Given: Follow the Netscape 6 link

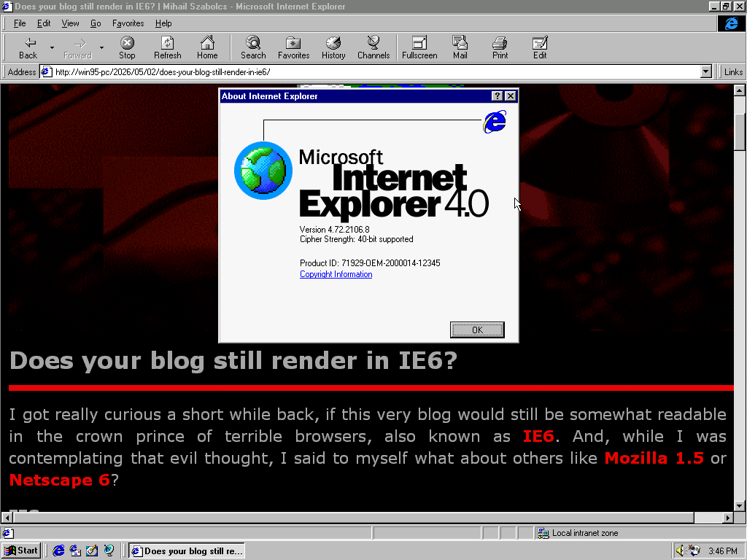Looking at the screenshot, I should point(60,480).
